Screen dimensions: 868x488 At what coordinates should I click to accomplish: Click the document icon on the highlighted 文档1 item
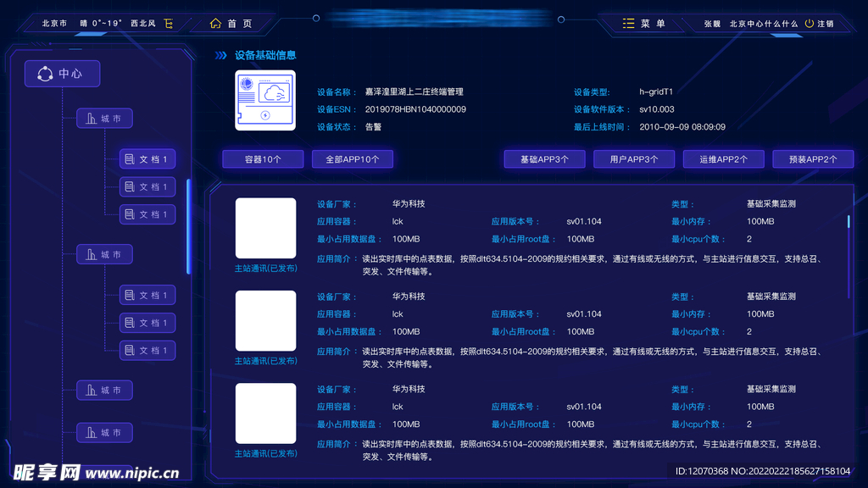click(130, 159)
